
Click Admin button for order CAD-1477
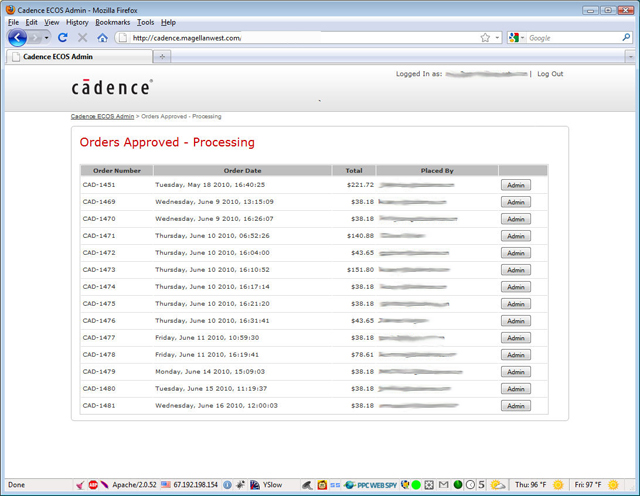click(x=516, y=338)
